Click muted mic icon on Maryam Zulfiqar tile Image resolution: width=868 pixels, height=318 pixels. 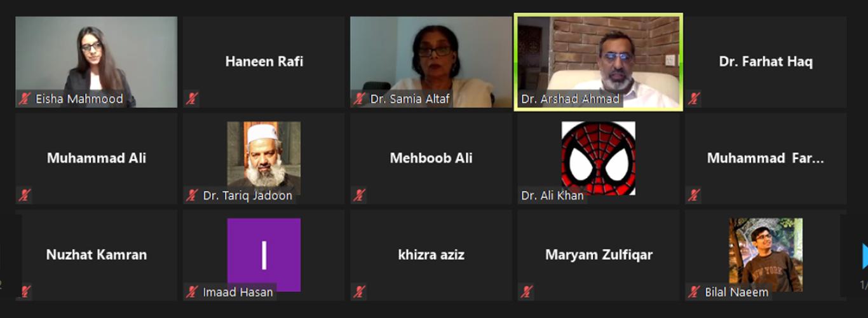[527, 292]
